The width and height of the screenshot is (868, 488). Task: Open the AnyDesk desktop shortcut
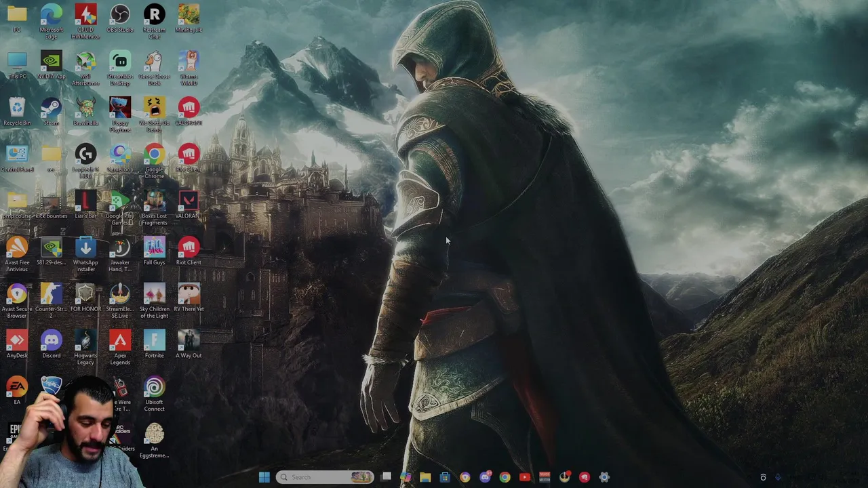tap(17, 344)
